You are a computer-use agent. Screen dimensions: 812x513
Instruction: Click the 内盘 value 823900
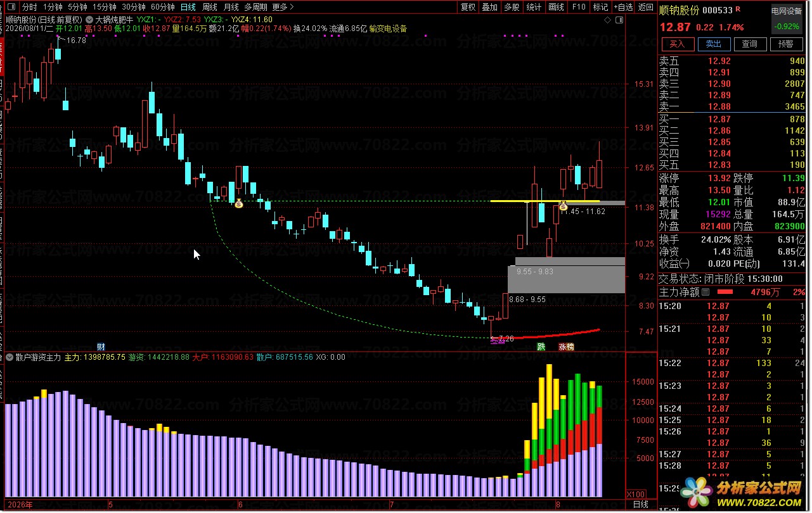(x=789, y=225)
